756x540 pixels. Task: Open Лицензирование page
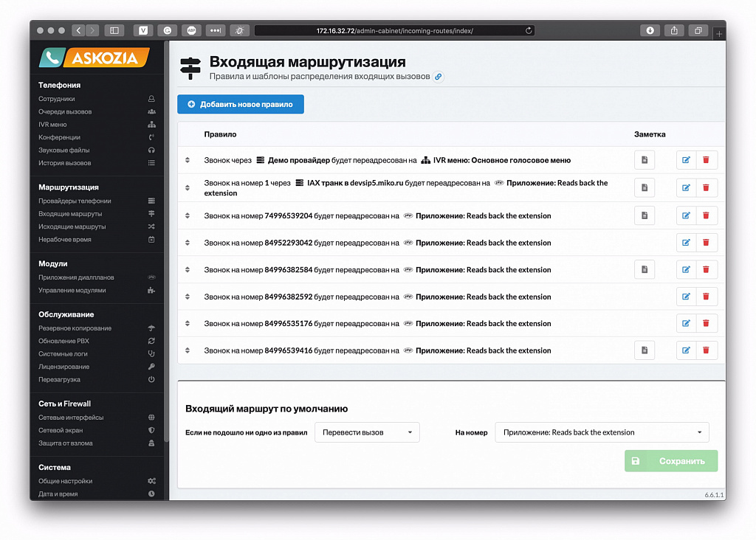tap(97, 367)
